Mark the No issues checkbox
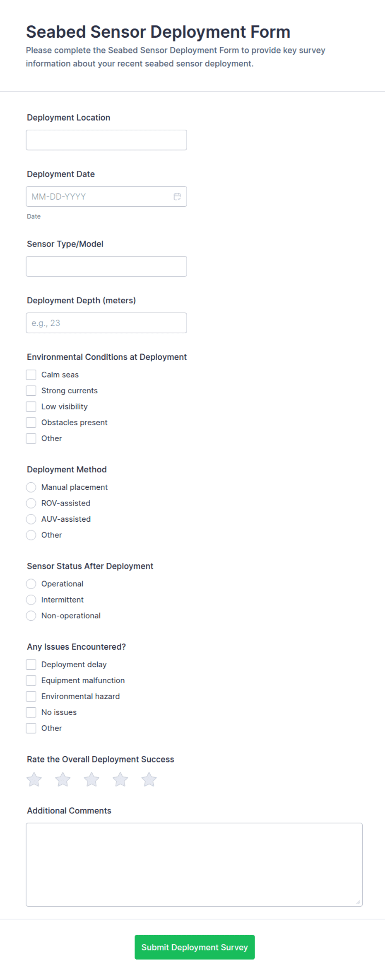Viewport: 385px width, 980px height. (31, 712)
